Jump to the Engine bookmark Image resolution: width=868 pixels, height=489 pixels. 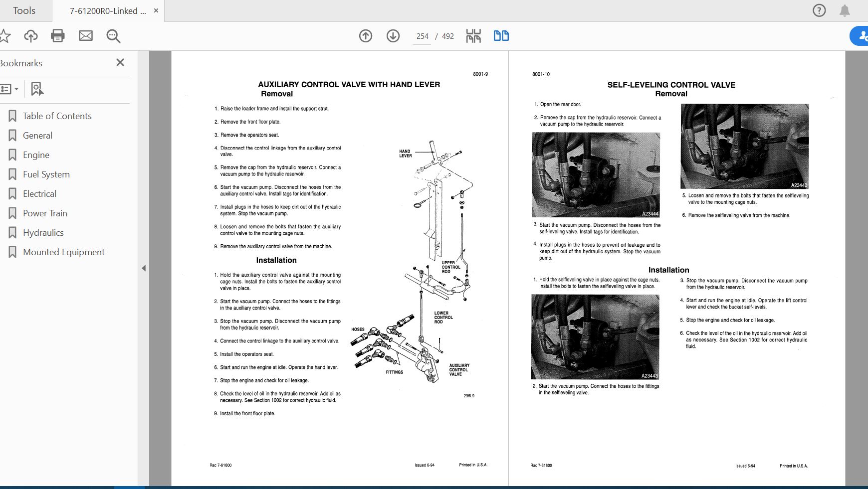(x=36, y=155)
